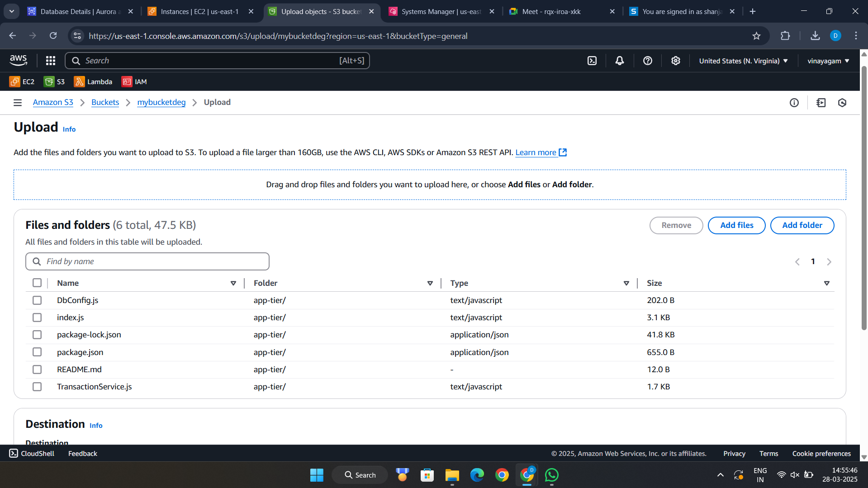
Task: Open the AWS help question mark
Action: [x=648, y=61]
